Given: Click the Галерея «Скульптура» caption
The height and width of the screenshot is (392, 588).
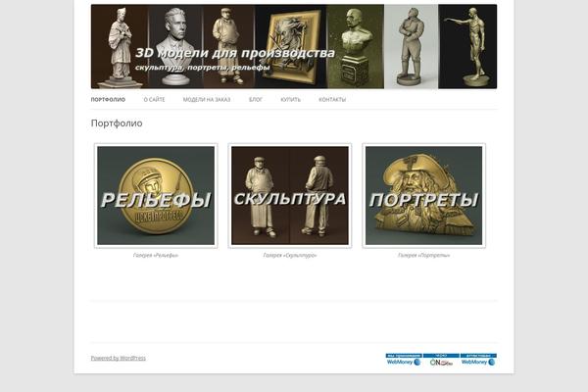Looking at the screenshot, I should pyautogui.click(x=290, y=256).
